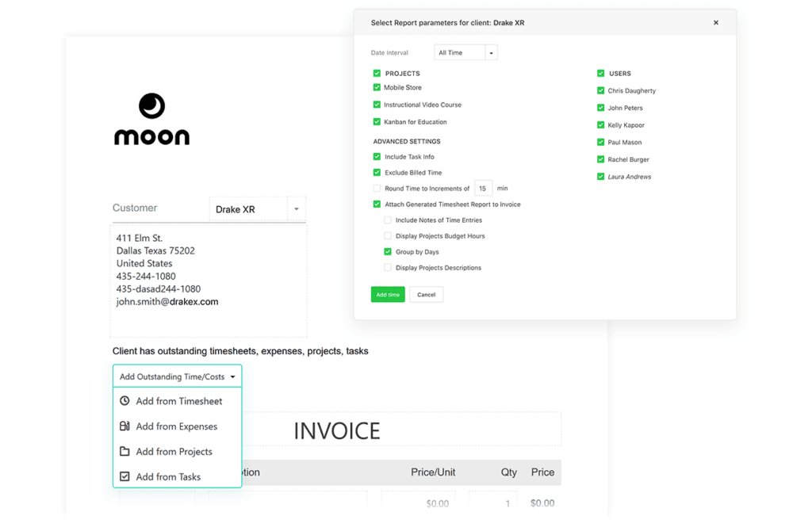Select Add from Expenses option
The width and height of the screenshot is (812, 531).
[x=178, y=426]
